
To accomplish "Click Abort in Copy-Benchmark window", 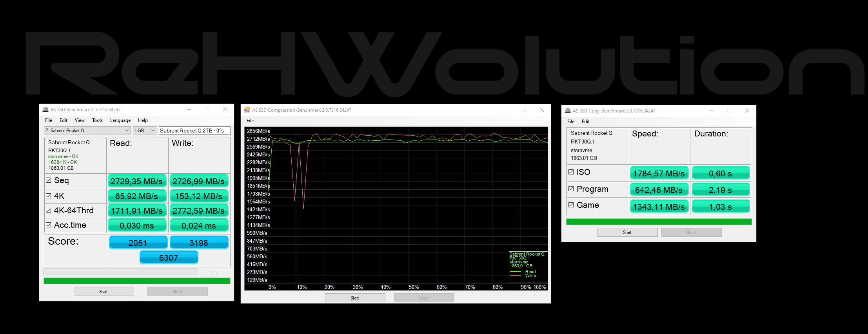I will (692, 232).
